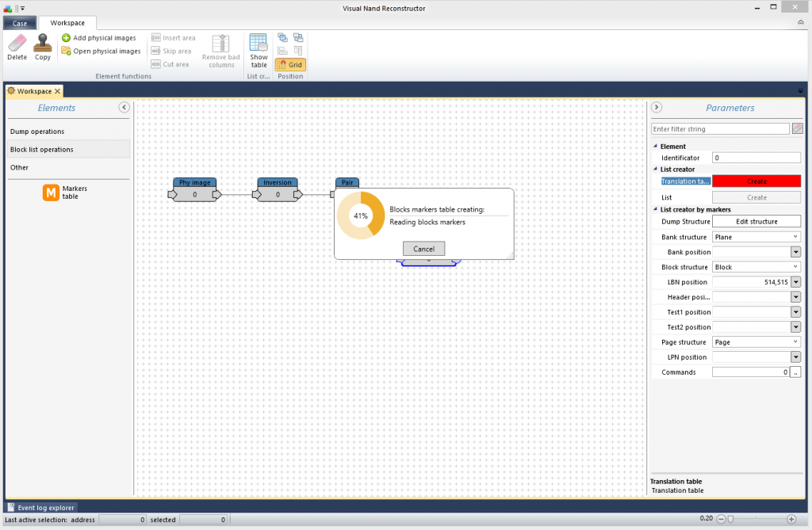Viewport: 812px width, 530px height.
Task: Select the Markers table element icon
Action: 51,193
